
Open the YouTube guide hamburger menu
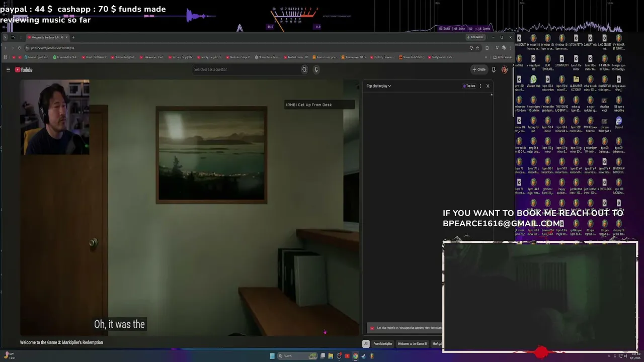pyautogui.click(x=8, y=70)
